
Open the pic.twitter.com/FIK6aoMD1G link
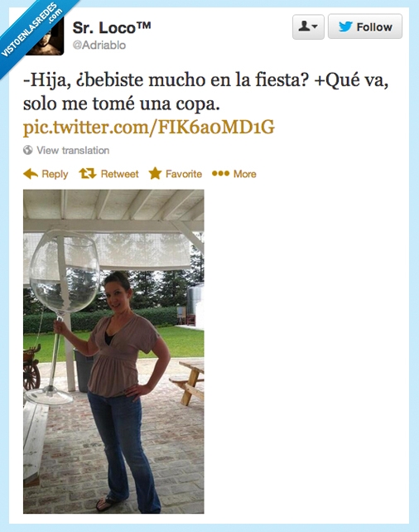point(149,128)
